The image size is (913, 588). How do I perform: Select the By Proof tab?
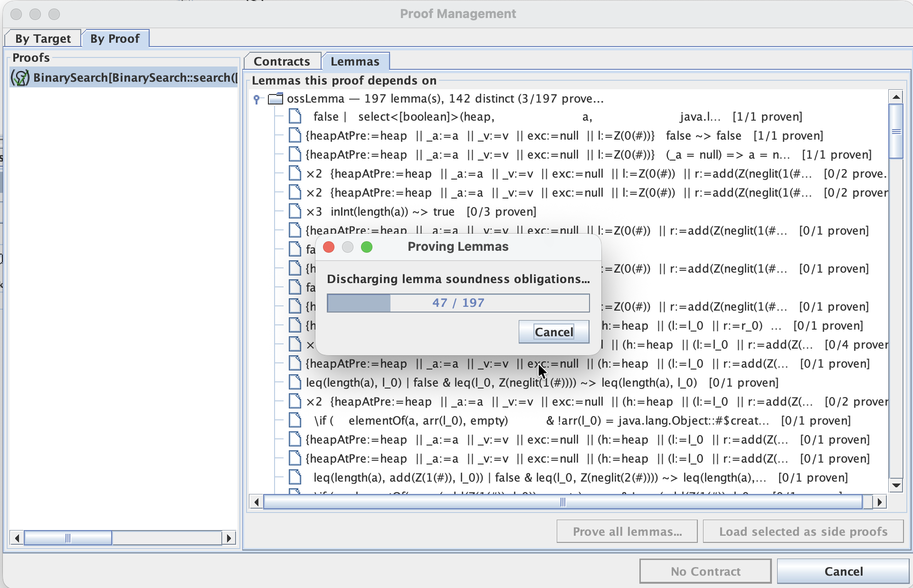(115, 38)
